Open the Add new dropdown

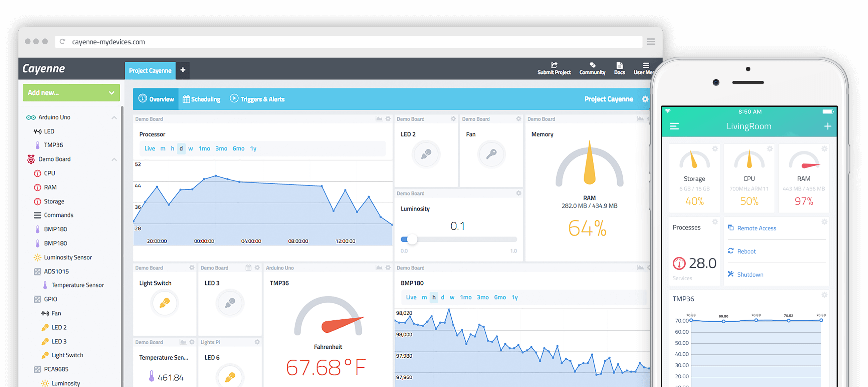(71, 93)
